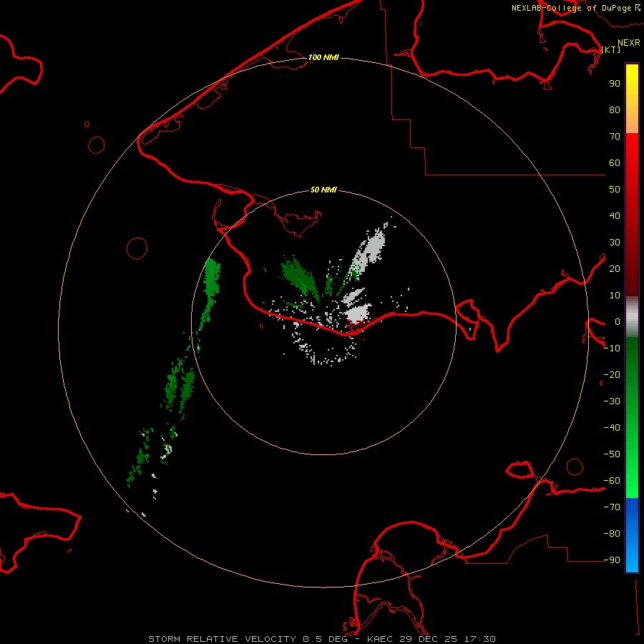644x644 pixels.
Task: Pick the blue segment of the color bar
Action: pos(632,535)
